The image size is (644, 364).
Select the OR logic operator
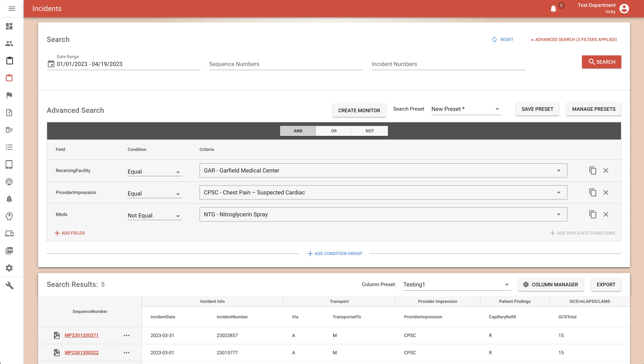[334, 131]
